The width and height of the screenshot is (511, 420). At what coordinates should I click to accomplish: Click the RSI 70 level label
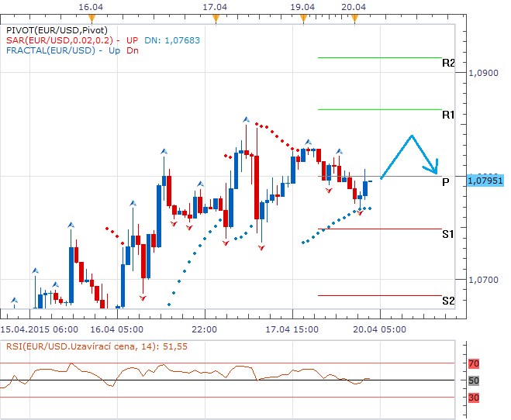tap(473, 363)
